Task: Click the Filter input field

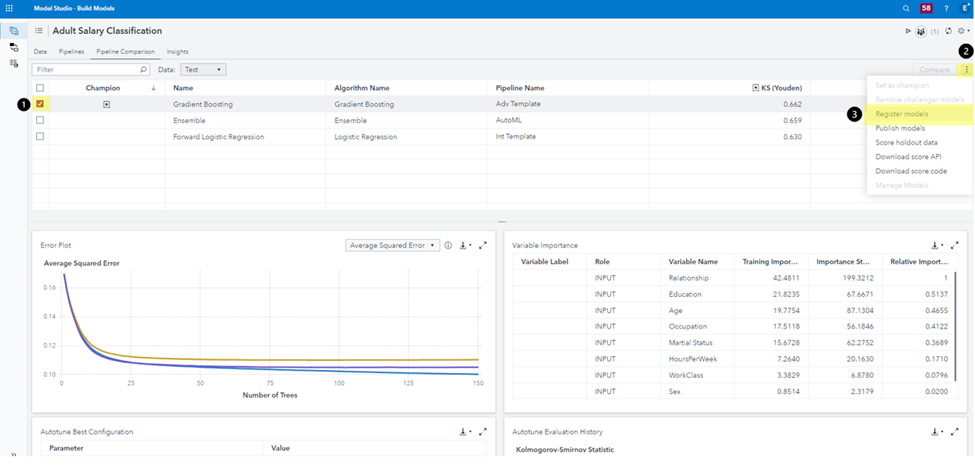Action: point(88,70)
